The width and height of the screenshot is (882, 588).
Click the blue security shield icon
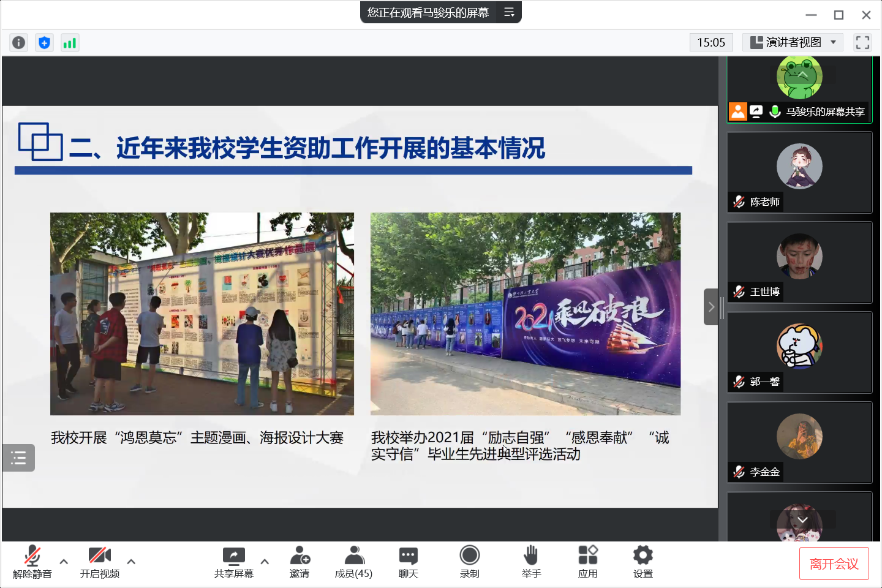(x=44, y=42)
